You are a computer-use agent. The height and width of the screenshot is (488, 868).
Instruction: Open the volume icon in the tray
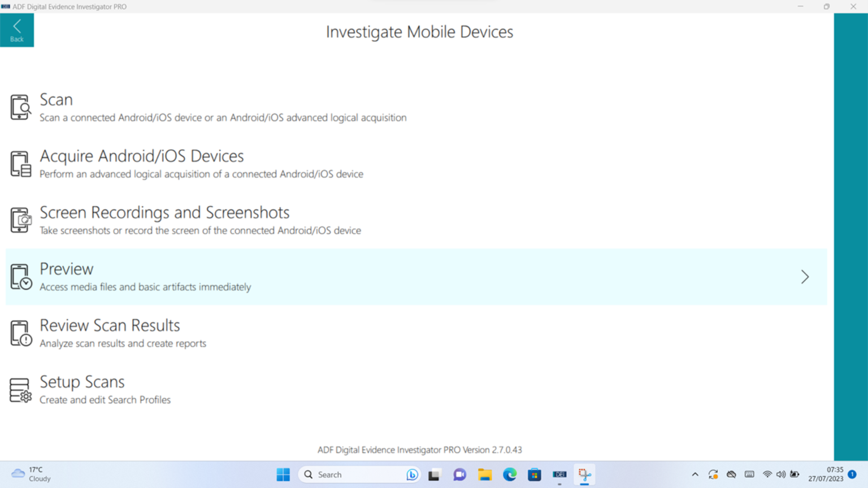click(780, 474)
